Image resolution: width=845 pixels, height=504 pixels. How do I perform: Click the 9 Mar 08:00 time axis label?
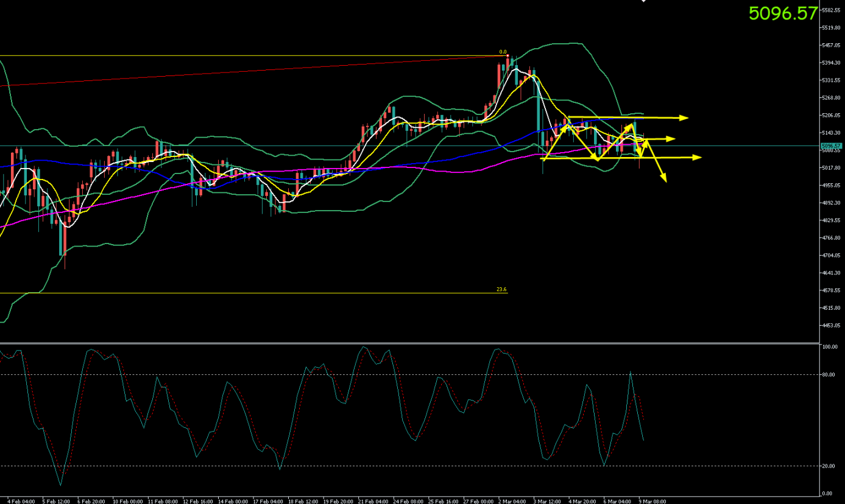coord(652,502)
